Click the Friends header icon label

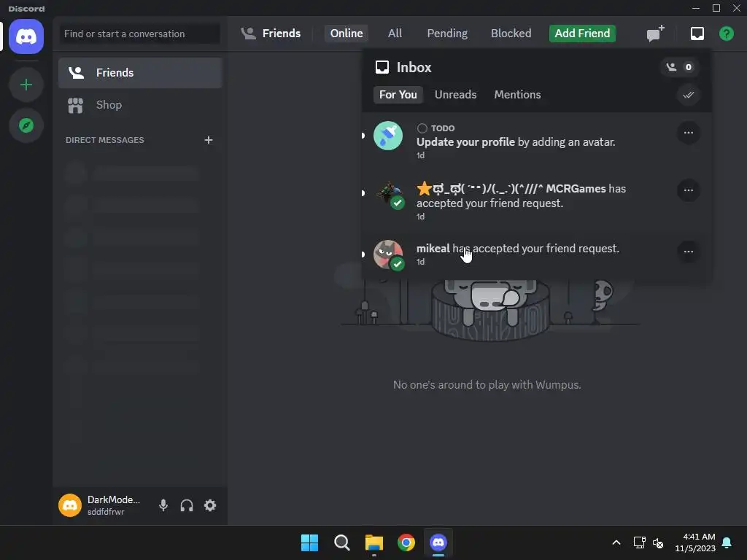point(271,34)
